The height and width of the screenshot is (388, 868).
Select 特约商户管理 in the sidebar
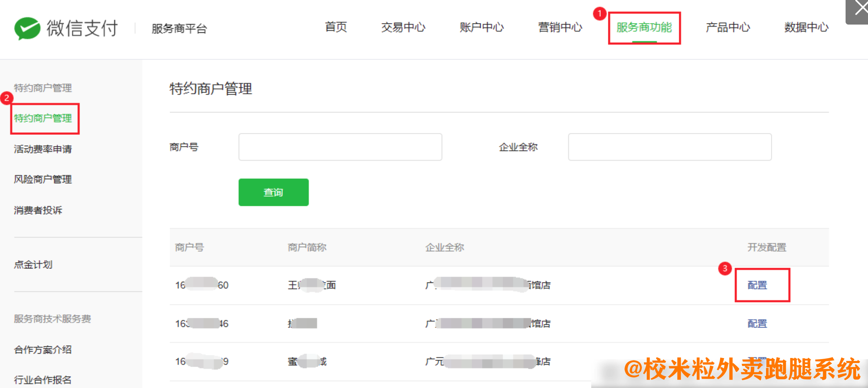pyautogui.click(x=42, y=118)
